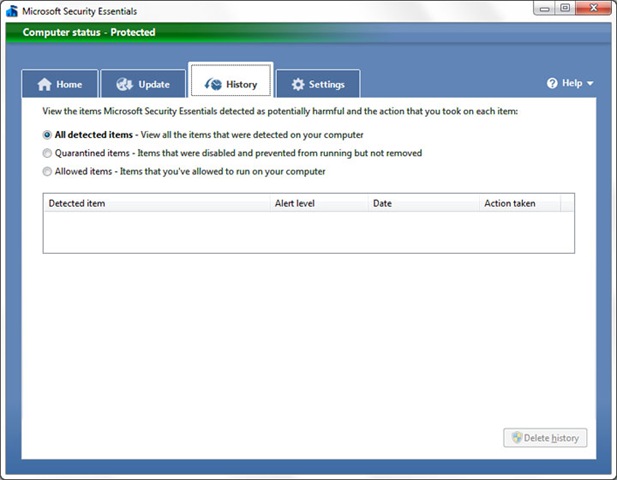
Task: Select the Quarantined items radio button
Action: point(47,153)
